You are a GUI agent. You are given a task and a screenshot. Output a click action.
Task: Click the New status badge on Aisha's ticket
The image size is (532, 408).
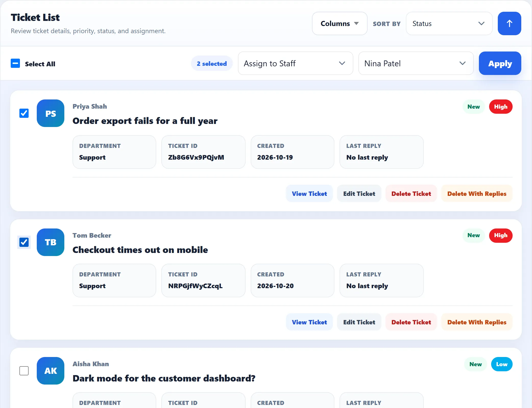(x=475, y=364)
